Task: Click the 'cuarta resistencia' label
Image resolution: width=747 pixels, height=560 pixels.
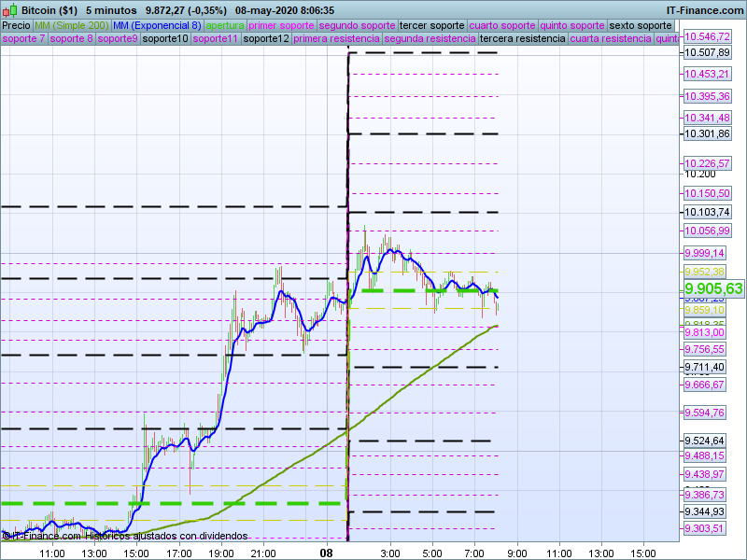Action: (x=611, y=39)
